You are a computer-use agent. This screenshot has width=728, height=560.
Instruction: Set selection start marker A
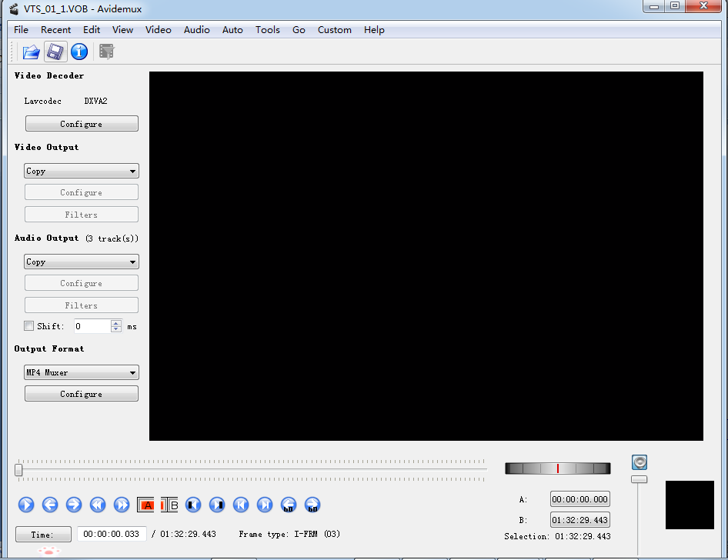click(x=146, y=505)
